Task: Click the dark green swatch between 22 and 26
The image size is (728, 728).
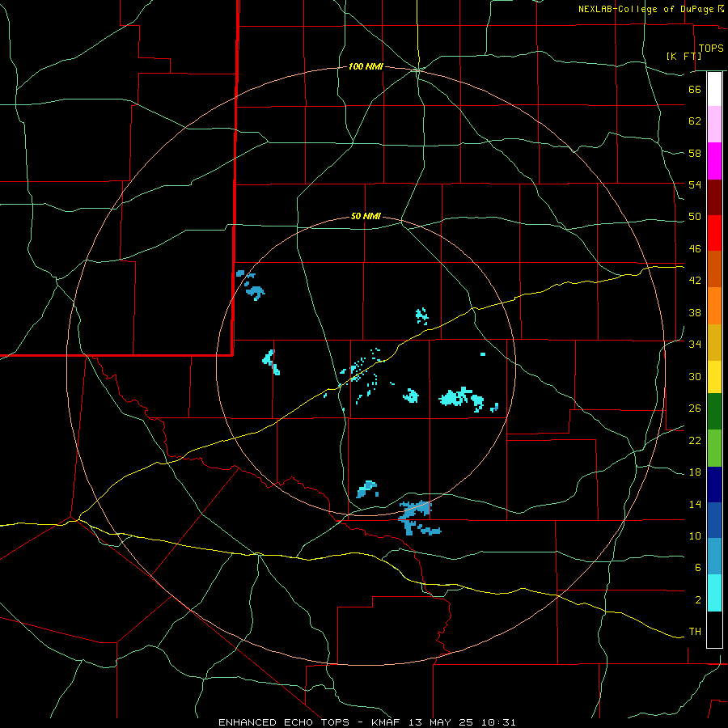Action: click(x=714, y=411)
